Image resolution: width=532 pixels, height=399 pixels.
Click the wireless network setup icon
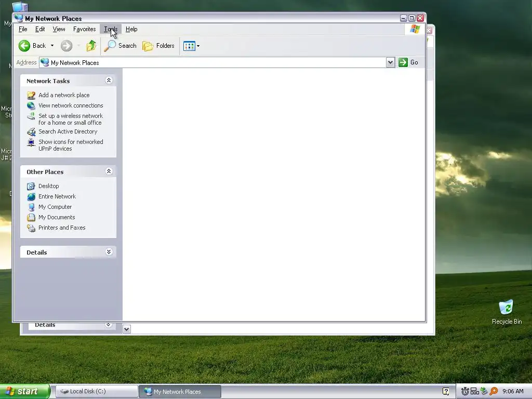[x=31, y=116]
